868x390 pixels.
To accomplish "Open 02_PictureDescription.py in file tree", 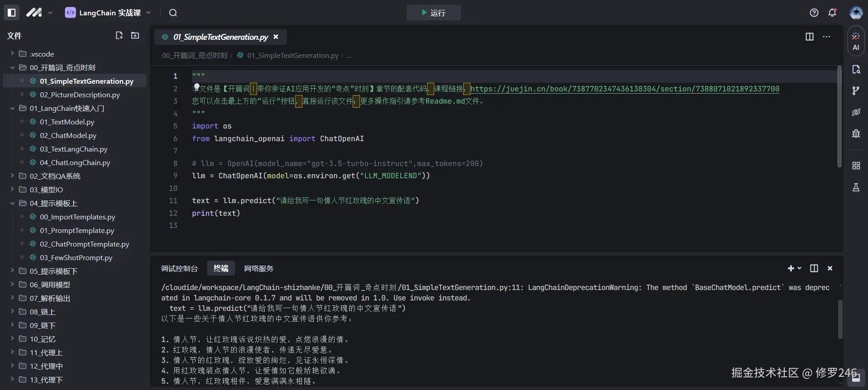I will pos(80,95).
